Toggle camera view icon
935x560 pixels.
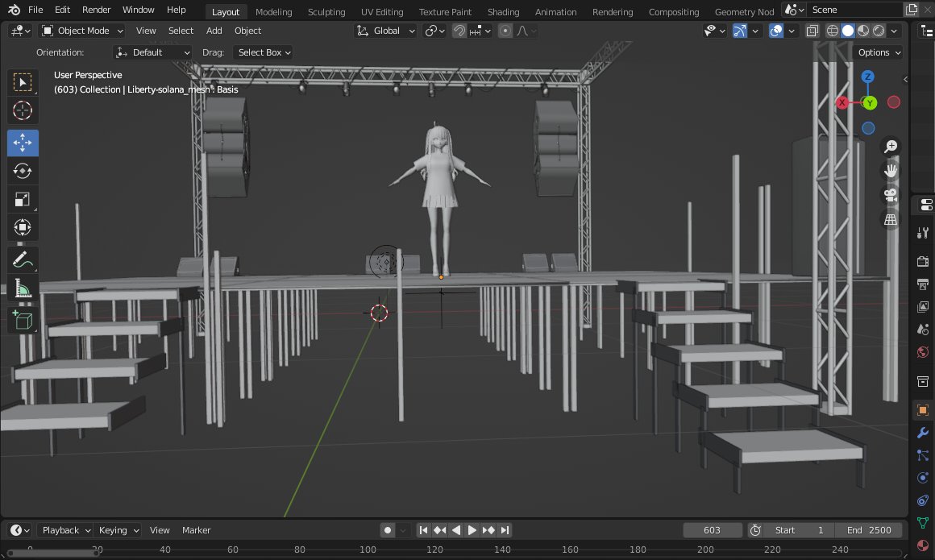pos(891,195)
